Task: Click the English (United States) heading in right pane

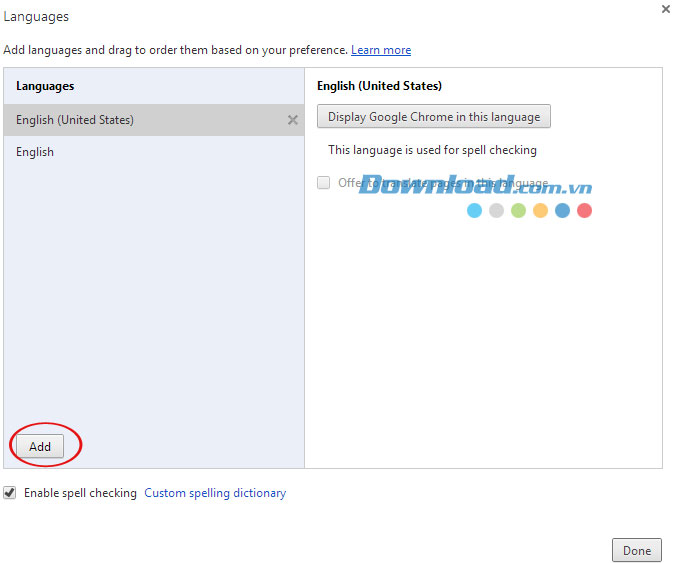Action: pyautogui.click(x=379, y=86)
